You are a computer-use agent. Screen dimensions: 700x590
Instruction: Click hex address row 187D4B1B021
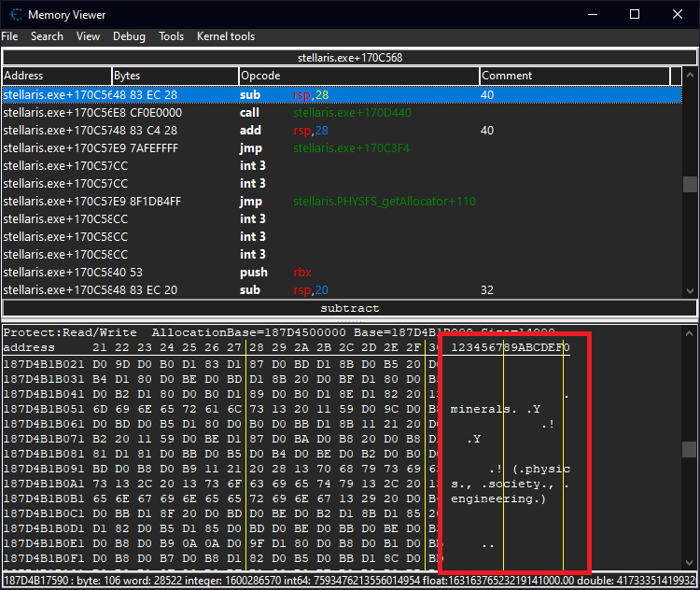click(44, 364)
